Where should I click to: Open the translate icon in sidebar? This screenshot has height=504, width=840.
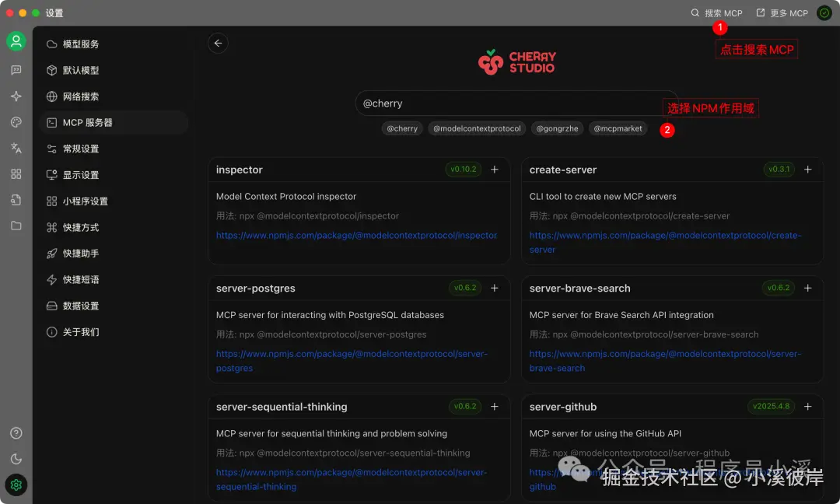point(16,148)
